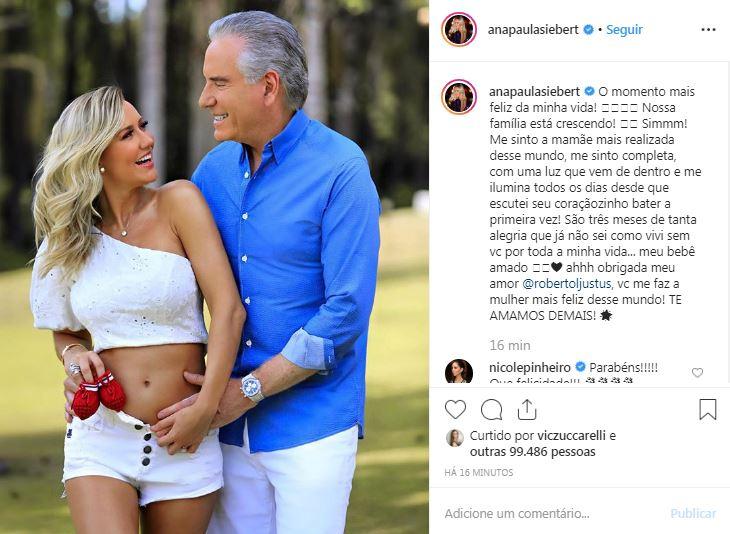Screen dimensions: 730x534
Task: Click the nicolepinheiro username
Action: [x=530, y=367]
